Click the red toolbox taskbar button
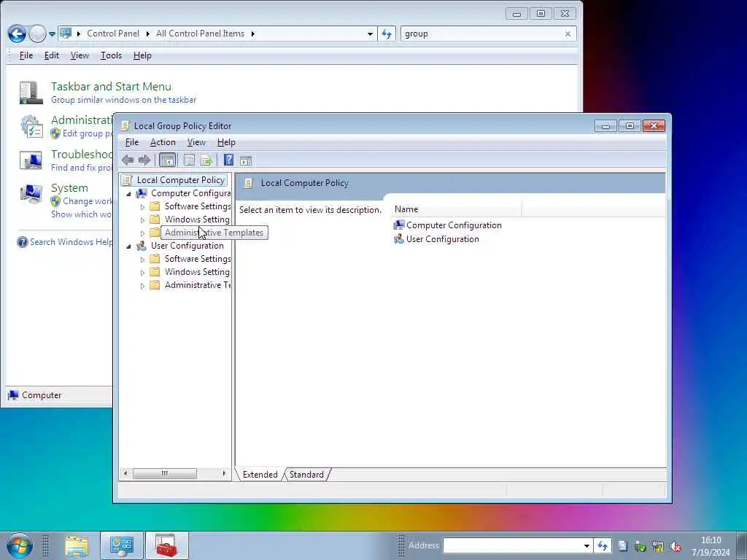747x560 pixels. click(x=167, y=546)
